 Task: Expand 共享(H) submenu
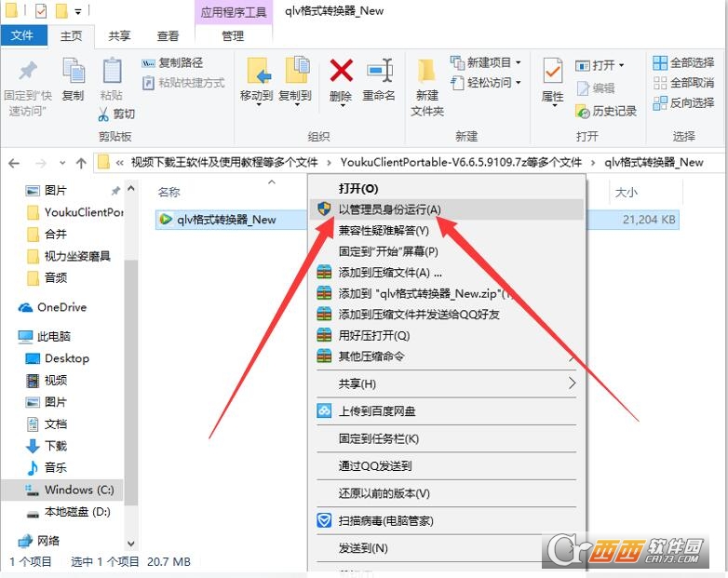447,383
